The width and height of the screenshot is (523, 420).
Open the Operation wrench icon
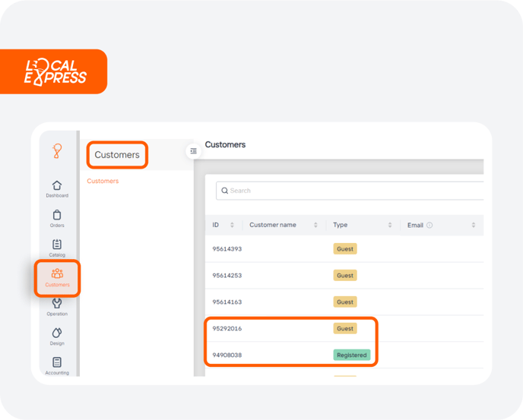pyautogui.click(x=57, y=307)
